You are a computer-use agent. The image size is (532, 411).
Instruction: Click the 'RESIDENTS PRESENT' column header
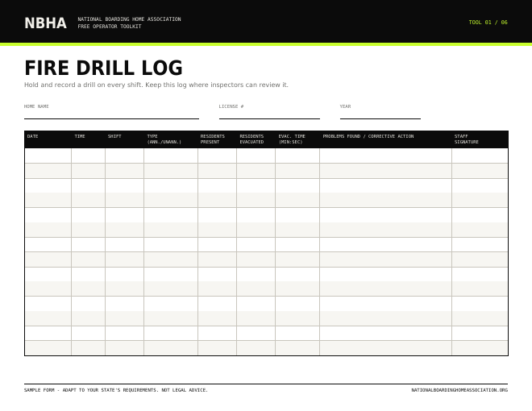(x=212, y=139)
